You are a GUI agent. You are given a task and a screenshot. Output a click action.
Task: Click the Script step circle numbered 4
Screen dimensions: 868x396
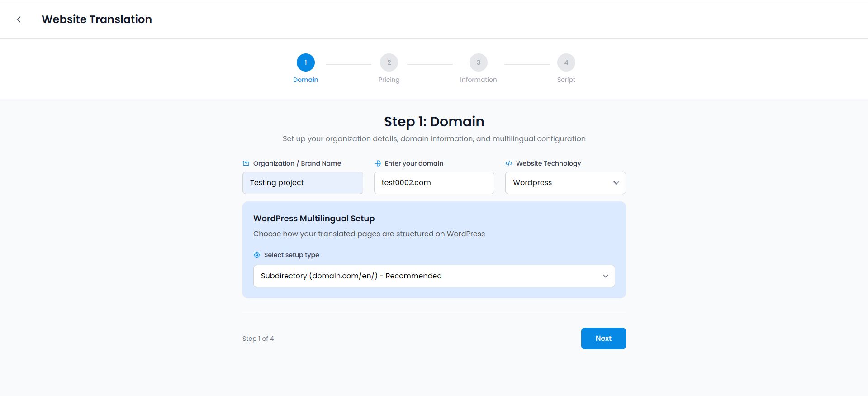click(566, 62)
